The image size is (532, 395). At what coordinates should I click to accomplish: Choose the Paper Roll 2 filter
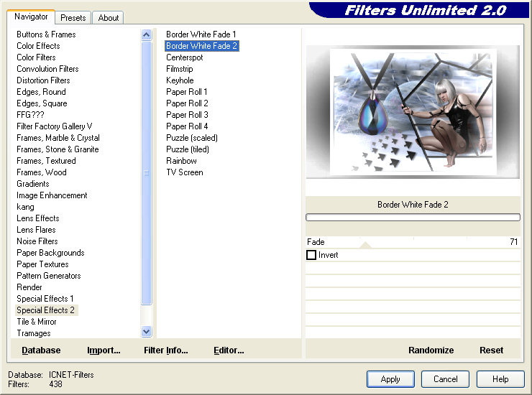(187, 103)
